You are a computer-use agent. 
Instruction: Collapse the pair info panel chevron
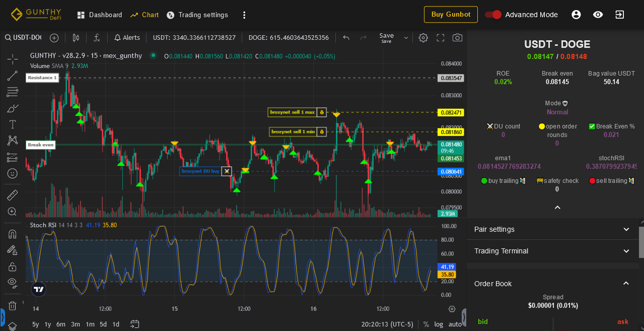point(557,207)
